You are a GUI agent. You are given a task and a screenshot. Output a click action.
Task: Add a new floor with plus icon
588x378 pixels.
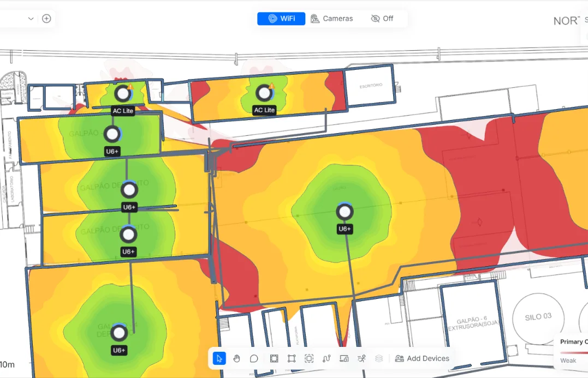[x=46, y=19]
